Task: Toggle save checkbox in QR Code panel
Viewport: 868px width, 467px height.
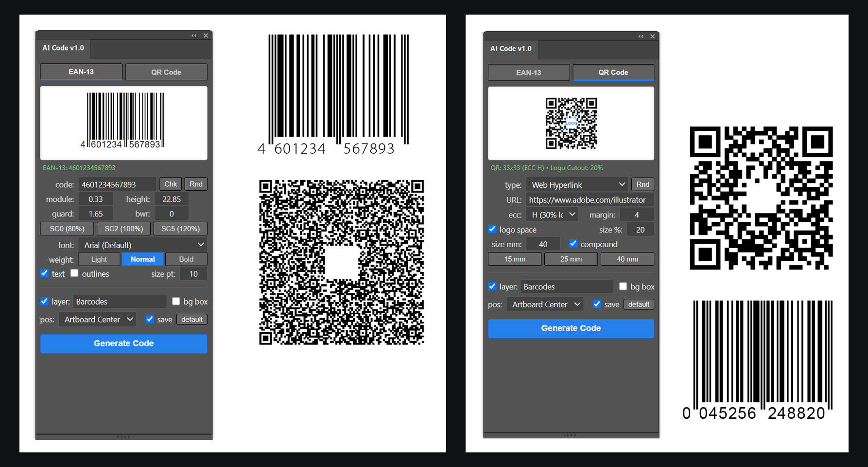Action: [597, 304]
